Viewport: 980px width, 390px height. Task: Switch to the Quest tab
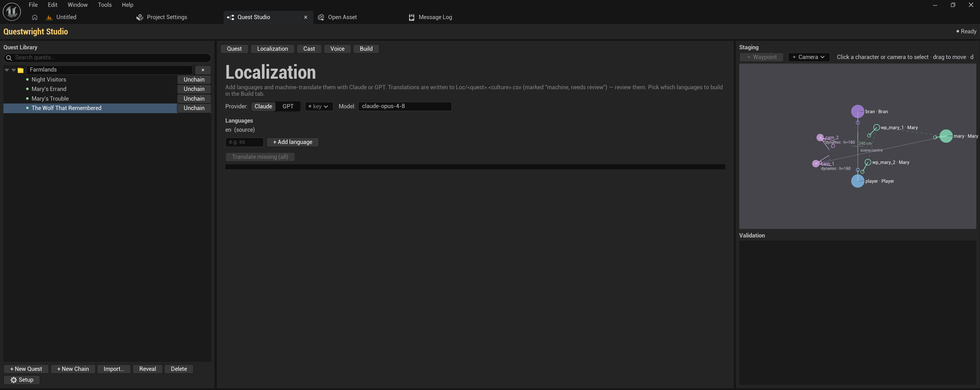(x=234, y=49)
